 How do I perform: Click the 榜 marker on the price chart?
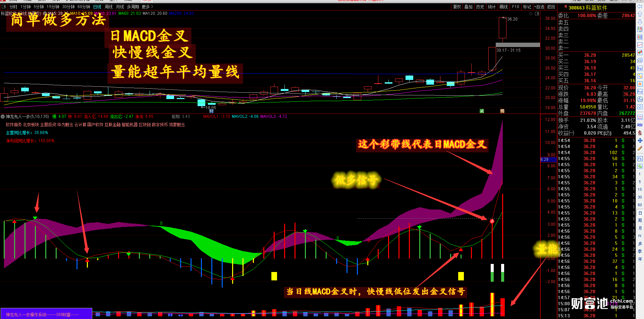point(502,111)
